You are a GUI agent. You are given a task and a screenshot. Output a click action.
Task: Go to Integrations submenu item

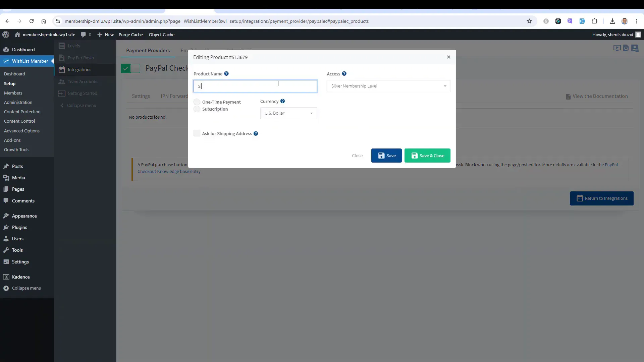point(79,69)
